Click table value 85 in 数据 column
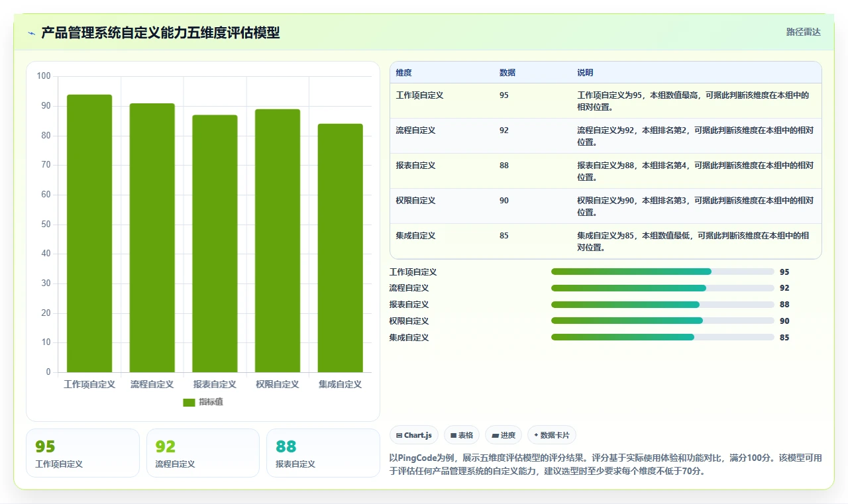The height and width of the screenshot is (504, 848). (x=504, y=236)
